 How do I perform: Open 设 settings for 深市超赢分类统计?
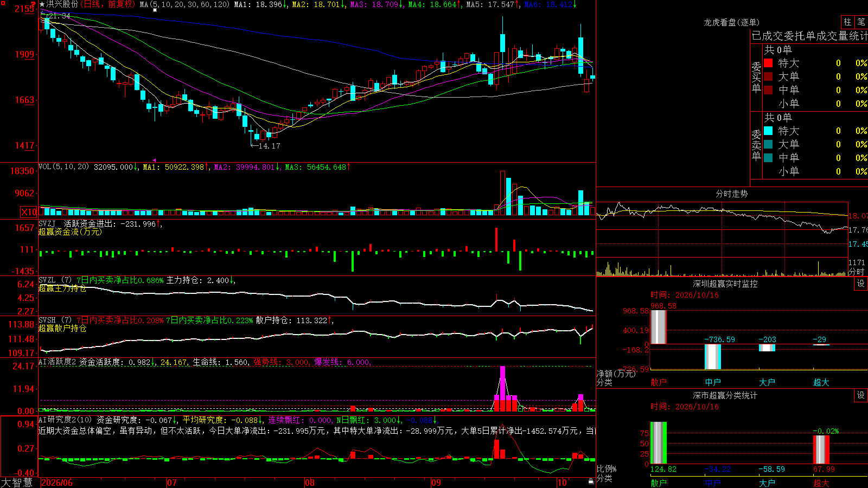[x=861, y=395]
